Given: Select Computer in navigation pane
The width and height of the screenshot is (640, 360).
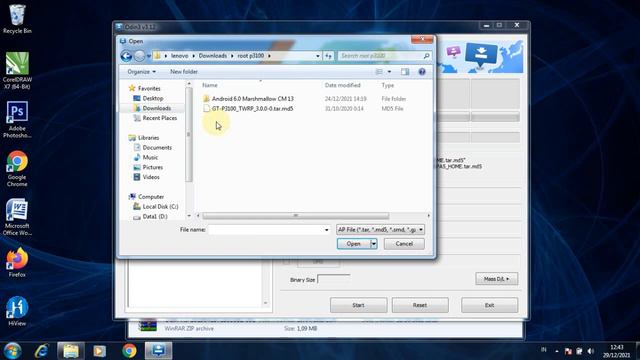Looking at the screenshot, I should coord(151,197).
